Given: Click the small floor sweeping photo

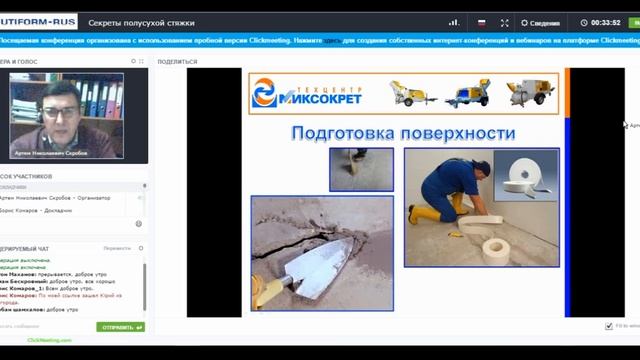Looking at the screenshot, I should pos(362,169).
